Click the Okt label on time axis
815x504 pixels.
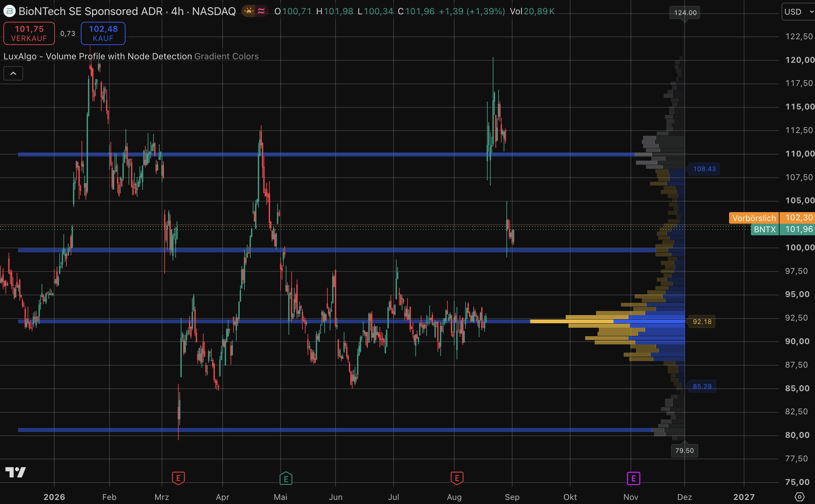click(x=570, y=497)
